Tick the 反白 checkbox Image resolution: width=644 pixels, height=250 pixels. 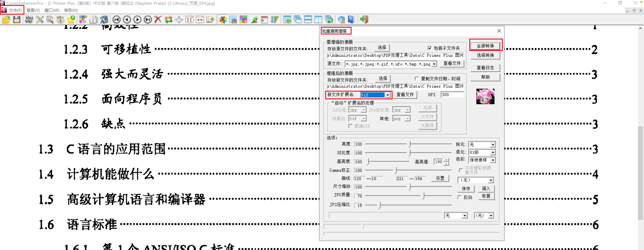coord(460,197)
